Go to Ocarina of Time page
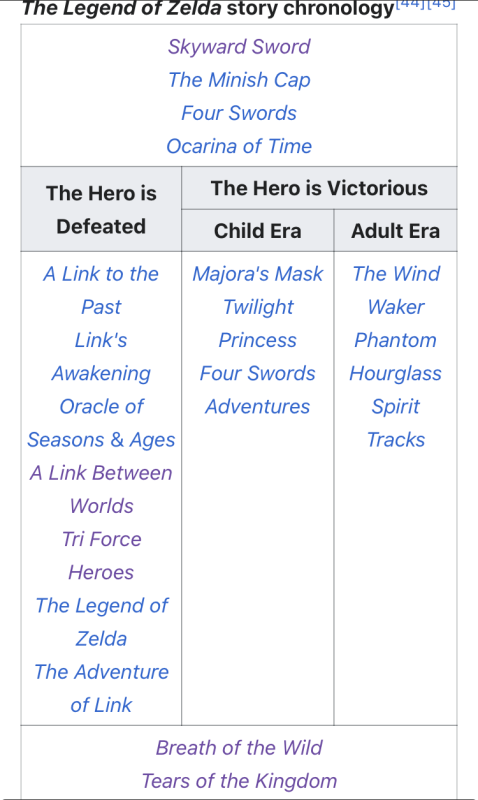The height and width of the screenshot is (800, 478). pos(239,146)
